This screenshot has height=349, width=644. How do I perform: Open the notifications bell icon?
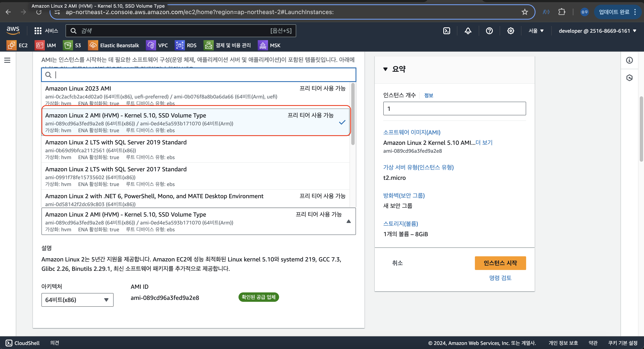(x=468, y=31)
